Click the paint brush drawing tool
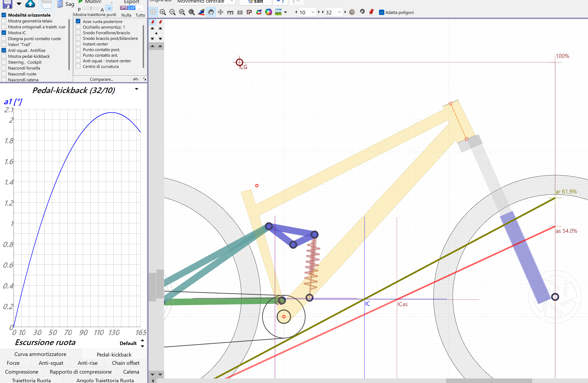 click(x=201, y=12)
